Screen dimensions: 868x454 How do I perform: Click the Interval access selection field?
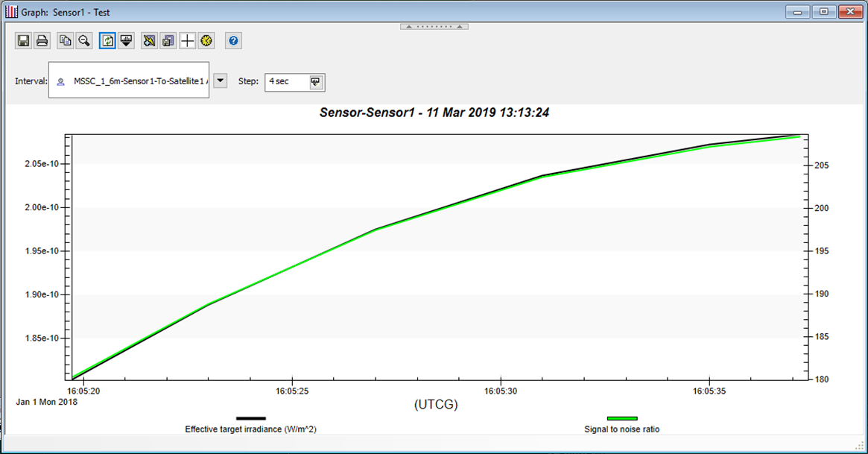(128, 81)
